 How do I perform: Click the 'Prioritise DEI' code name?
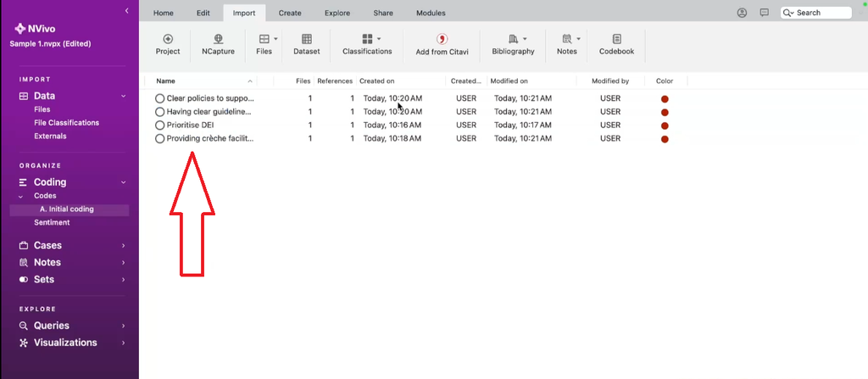(x=190, y=125)
